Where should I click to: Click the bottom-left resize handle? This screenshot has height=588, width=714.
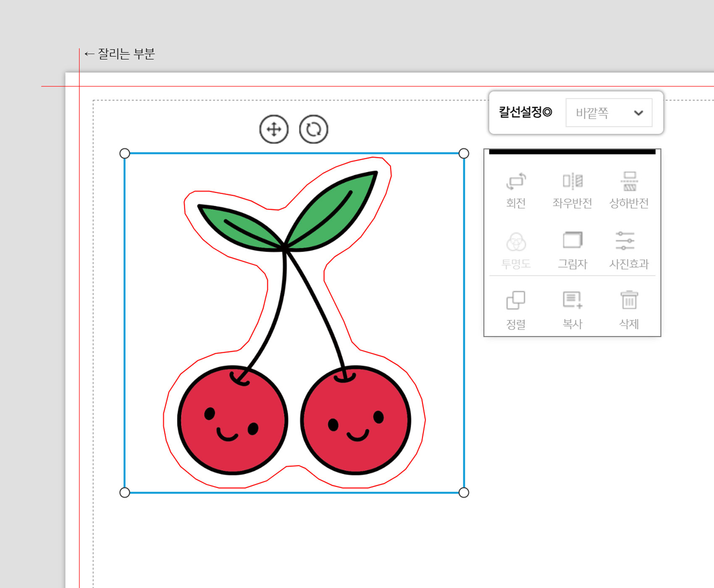[x=125, y=492]
